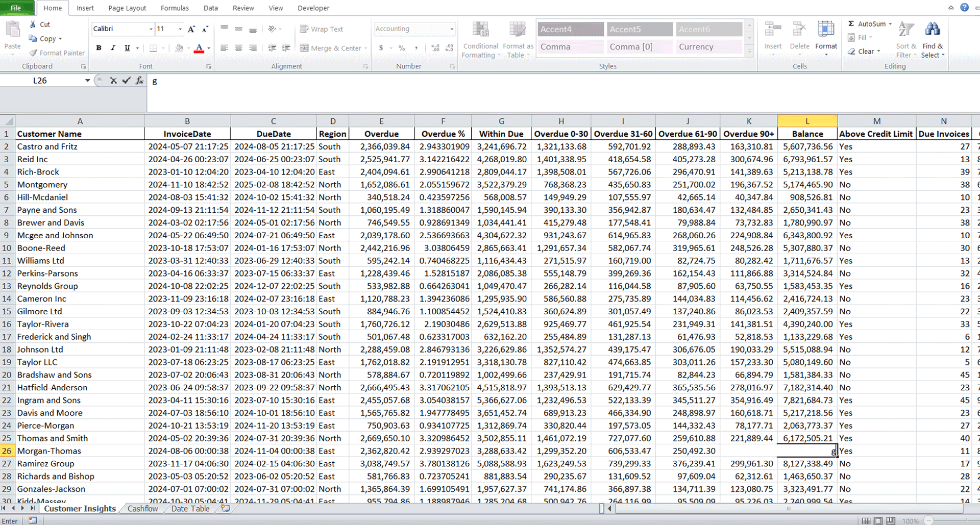980x525 pixels.
Task: Decrease font size with Shrink Font
Action: click(205, 29)
